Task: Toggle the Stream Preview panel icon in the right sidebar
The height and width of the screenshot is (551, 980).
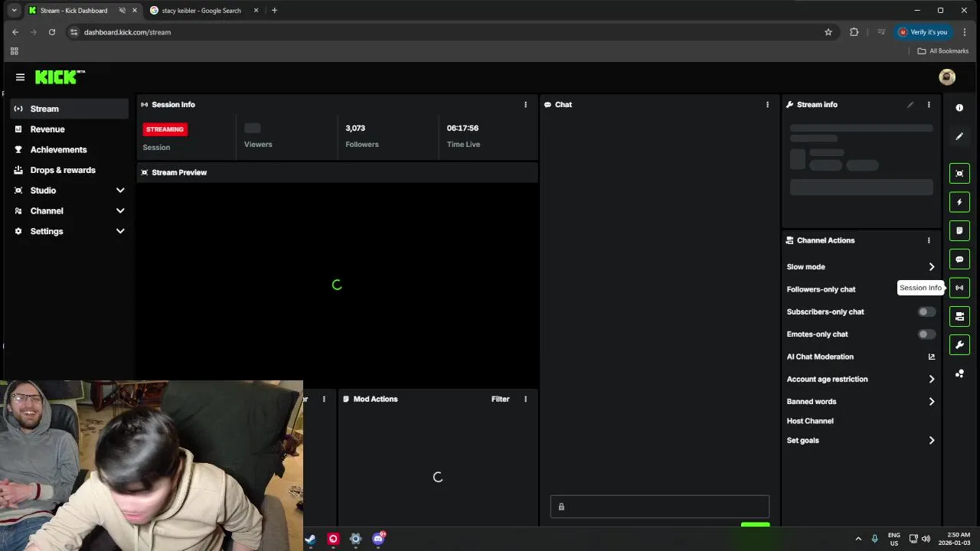Action: [x=959, y=174]
